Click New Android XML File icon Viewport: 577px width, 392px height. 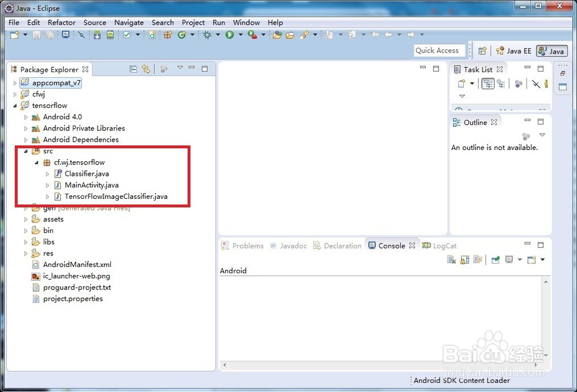click(x=152, y=35)
